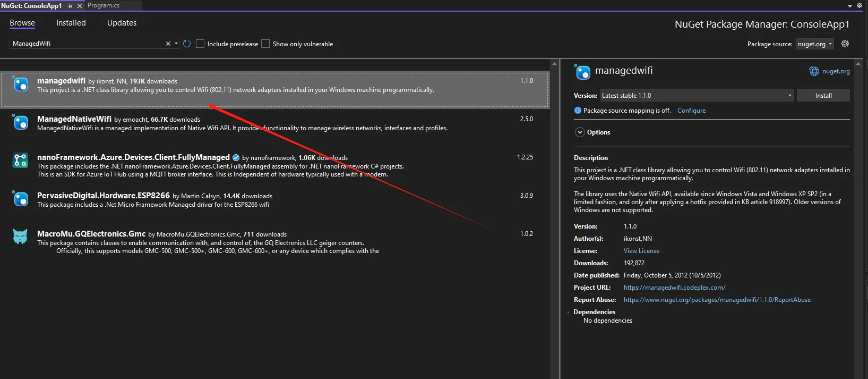Click the package source mapping info icon
Screen dimensions: 868x379
pos(578,111)
